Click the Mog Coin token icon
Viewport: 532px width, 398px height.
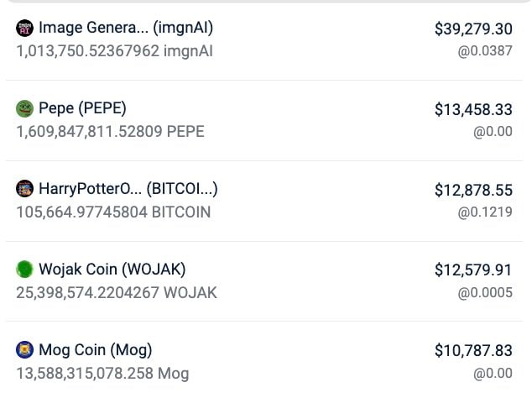point(25,350)
